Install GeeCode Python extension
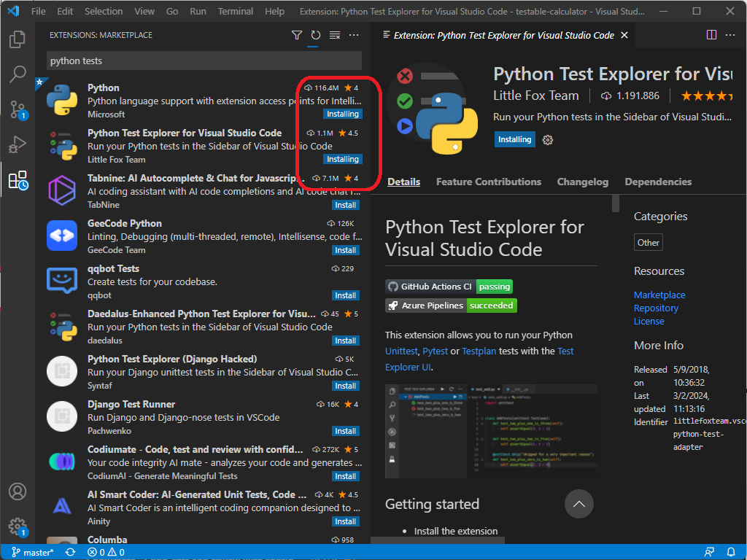Screen dimensions: 747x560 point(345,251)
